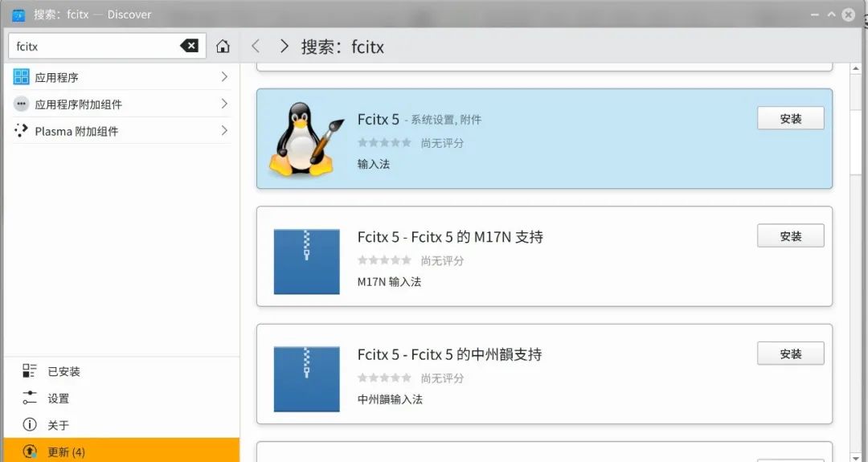Viewport: 868px width, 462px height.
Task: Open the 更新 (4) page
Action: [121, 451]
